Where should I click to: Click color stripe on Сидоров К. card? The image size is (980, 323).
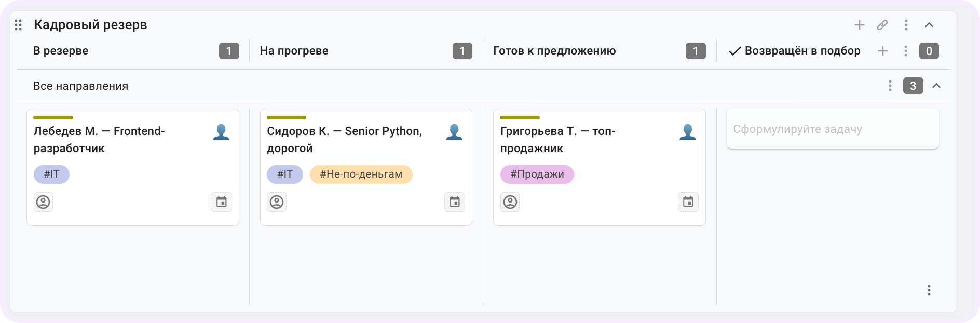[x=287, y=117]
